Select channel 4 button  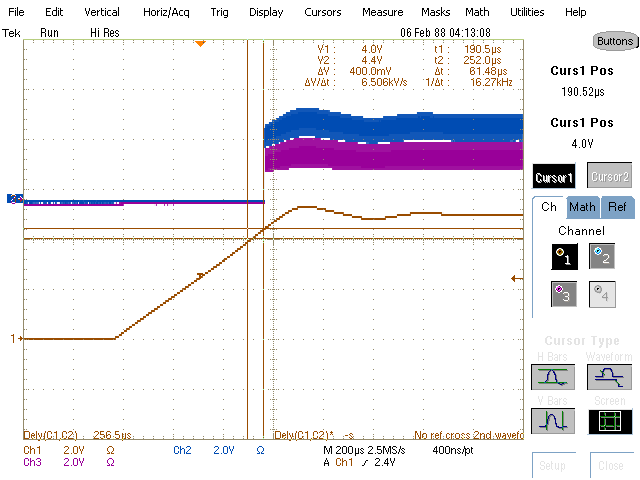602,294
